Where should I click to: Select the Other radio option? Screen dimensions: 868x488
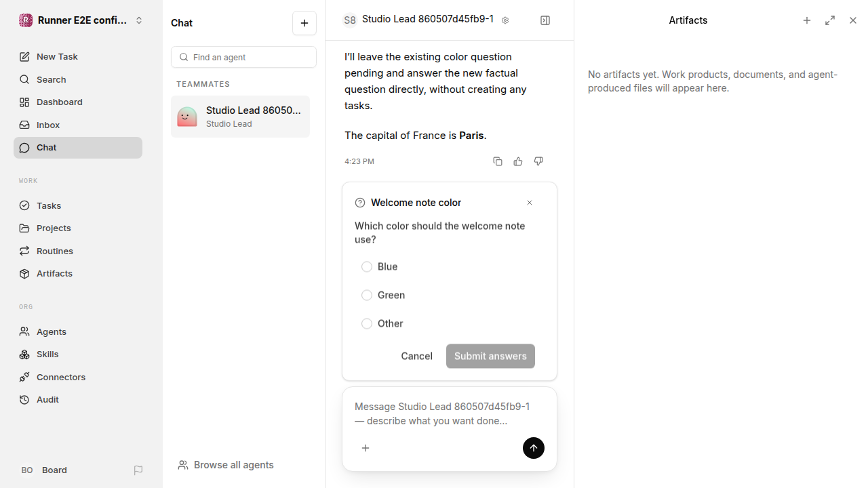367,324
